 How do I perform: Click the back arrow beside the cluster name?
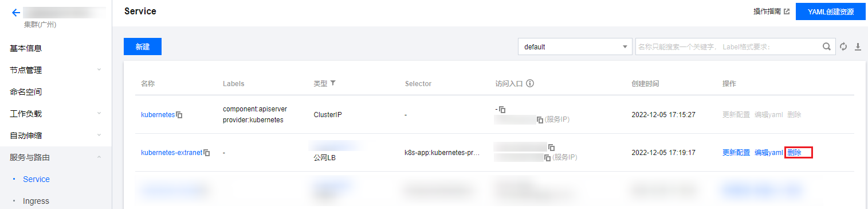[15, 13]
